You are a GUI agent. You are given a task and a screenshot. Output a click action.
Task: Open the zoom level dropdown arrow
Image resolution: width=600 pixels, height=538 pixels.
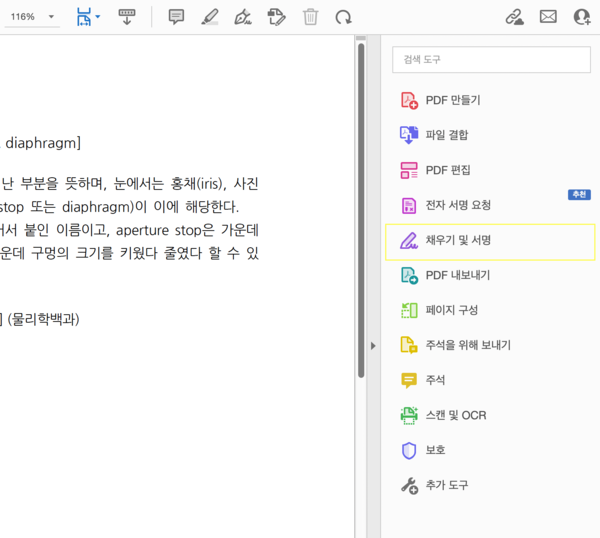tap(51, 17)
